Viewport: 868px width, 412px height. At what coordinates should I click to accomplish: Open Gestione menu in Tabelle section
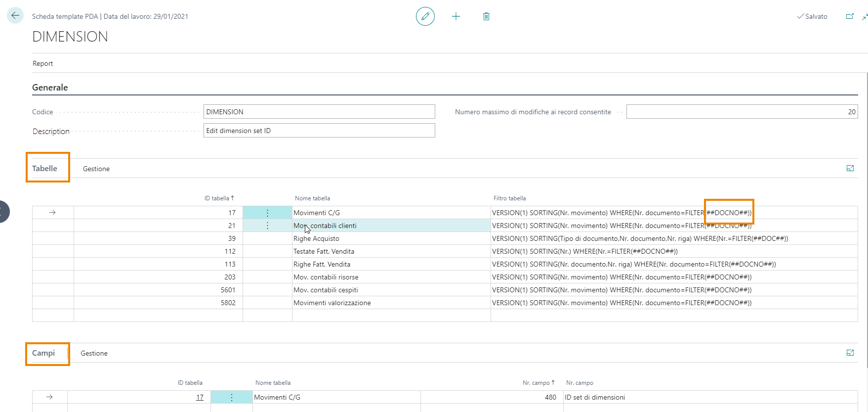[x=96, y=169]
